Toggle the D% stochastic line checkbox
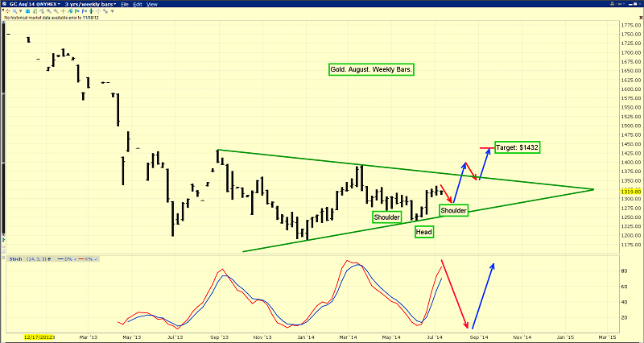The width and height of the screenshot is (644, 343). [75, 259]
